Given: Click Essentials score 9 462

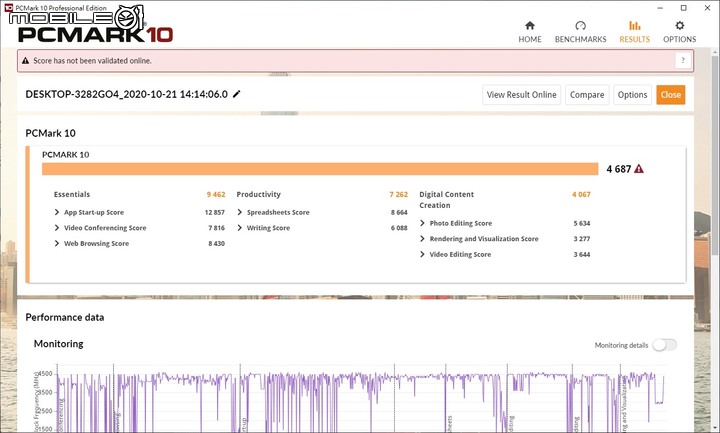Looking at the screenshot, I should pos(216,194).
